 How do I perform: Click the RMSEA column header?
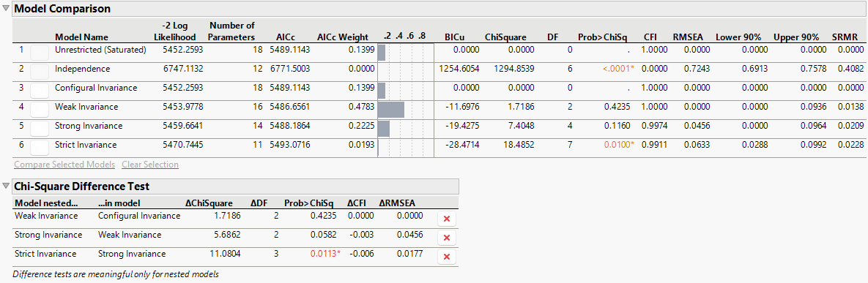tap(687, 37)
